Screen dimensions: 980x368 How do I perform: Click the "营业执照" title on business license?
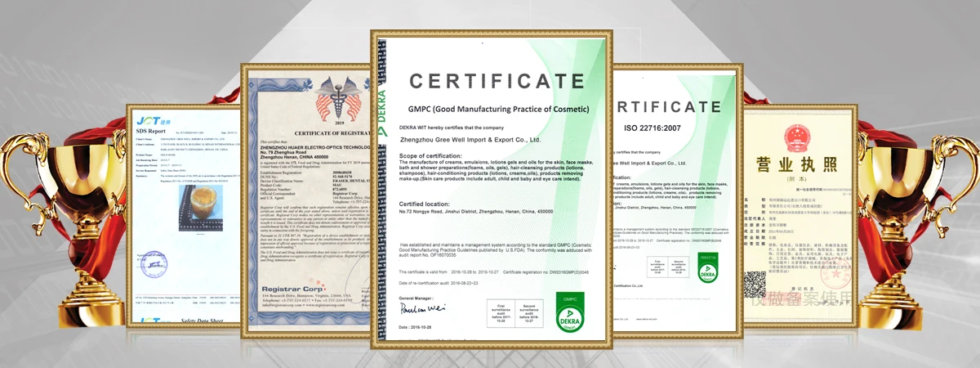[x=795, y=164]
